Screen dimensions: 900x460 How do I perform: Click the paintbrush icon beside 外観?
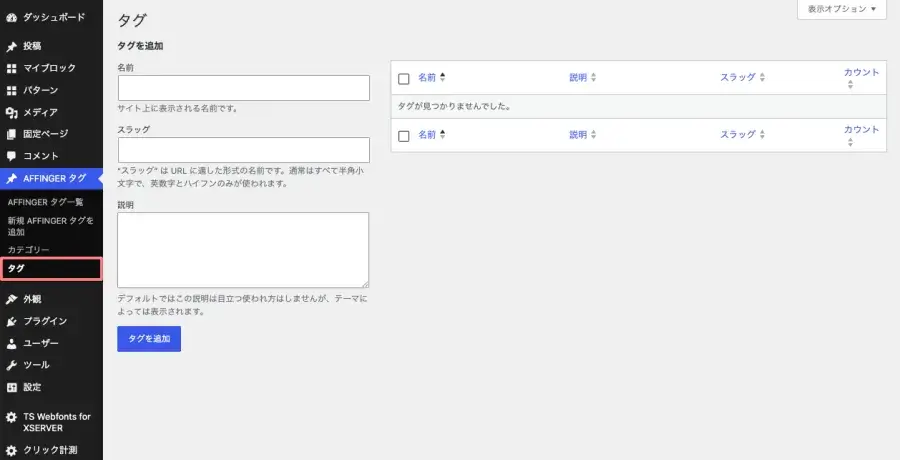point(11,299)
